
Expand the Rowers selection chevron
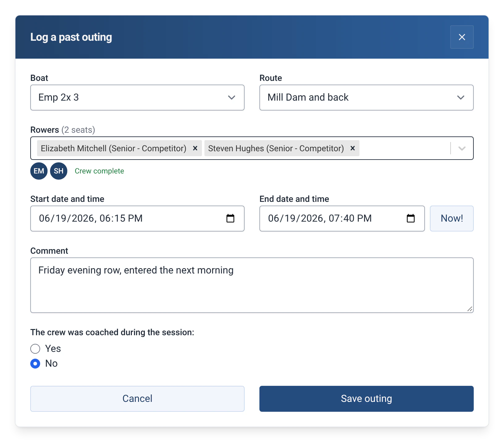462,148
